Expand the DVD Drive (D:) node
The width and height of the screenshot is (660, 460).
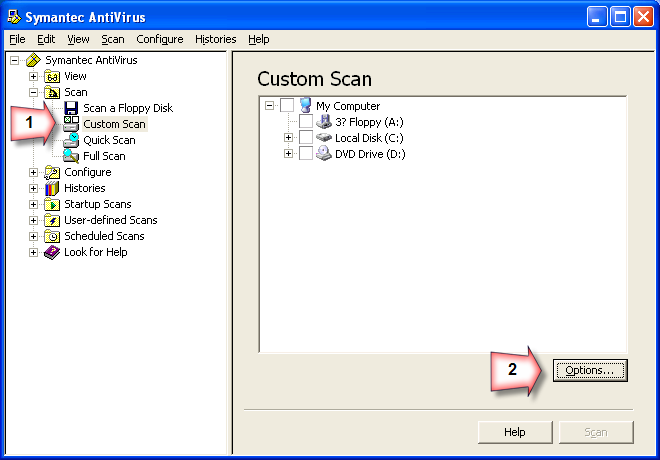(x=288, y=154)
